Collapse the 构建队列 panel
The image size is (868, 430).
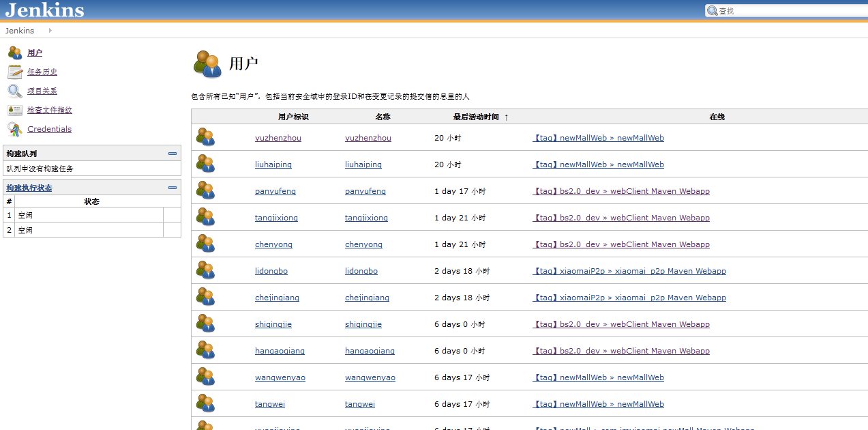point(173,154)
